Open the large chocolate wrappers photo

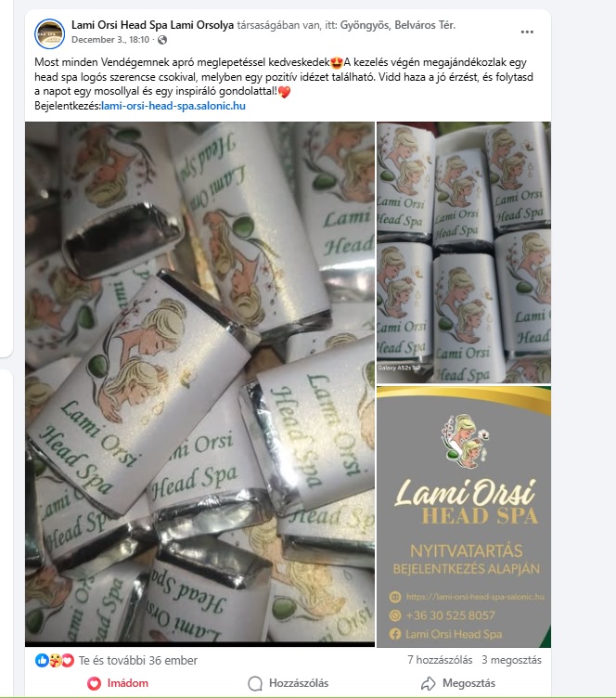point(199,384)
